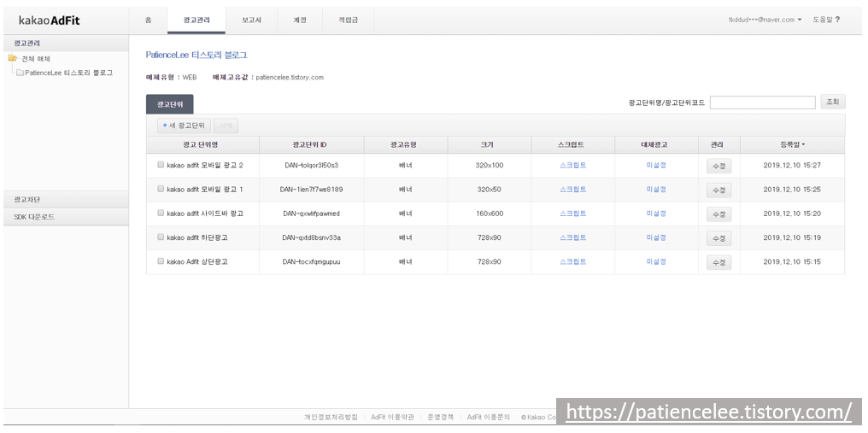Click 미설정 link for 모바일 광고 2

pos(656,165)
